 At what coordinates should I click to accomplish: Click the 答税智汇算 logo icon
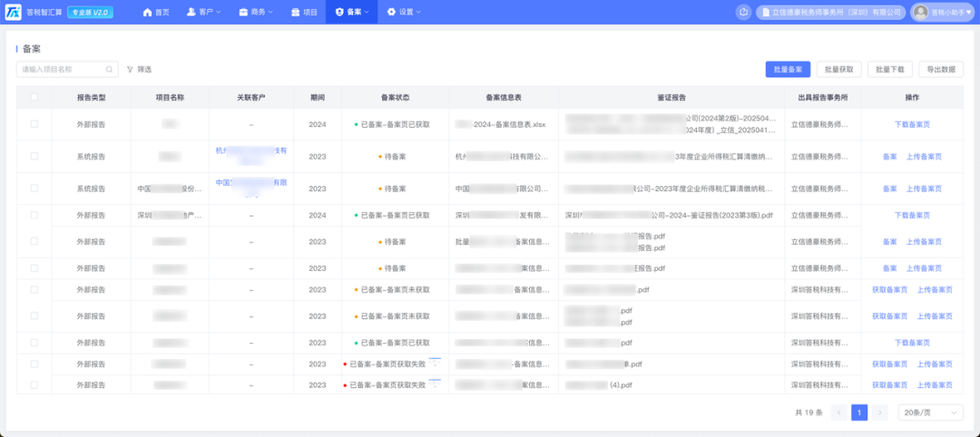tap(13, 12)
